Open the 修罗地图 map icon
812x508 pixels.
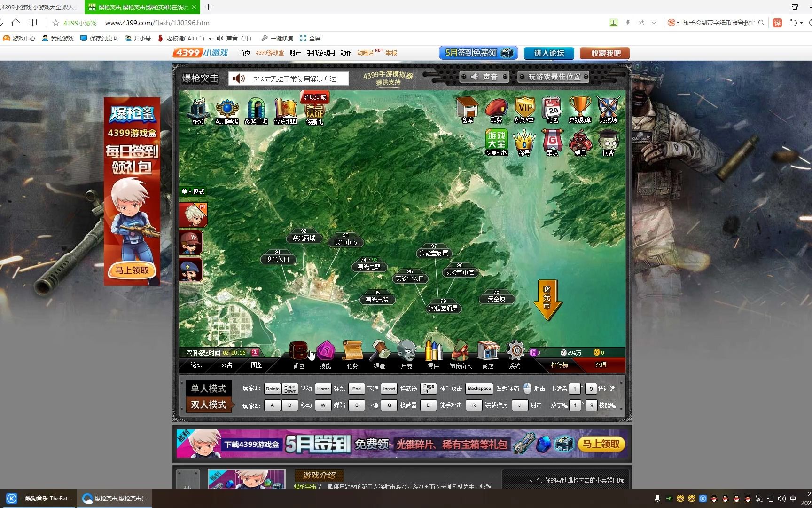point(285,111)
